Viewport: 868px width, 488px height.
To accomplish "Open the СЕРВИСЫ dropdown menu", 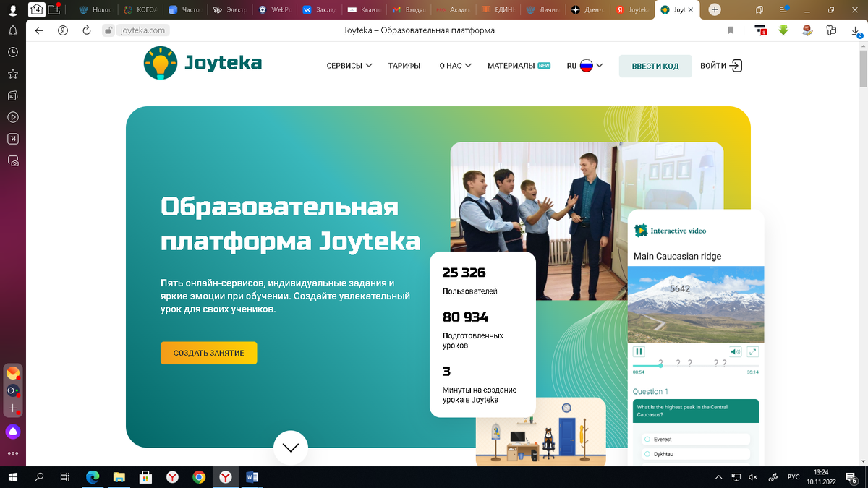I will coord(349,66).
